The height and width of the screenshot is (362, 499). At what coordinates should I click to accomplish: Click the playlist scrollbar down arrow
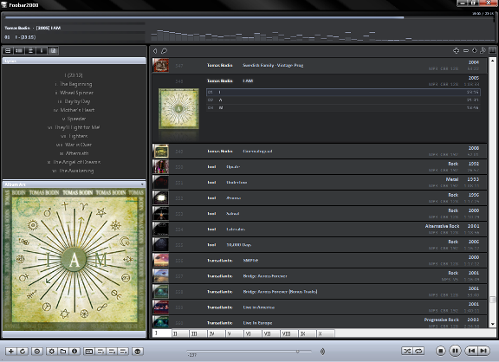click(x=492, y=324)
